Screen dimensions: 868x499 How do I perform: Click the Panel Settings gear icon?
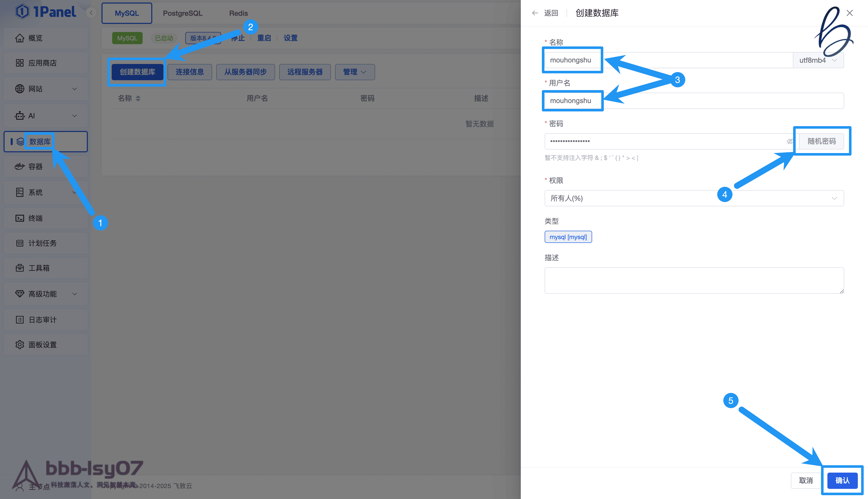[20, 345]
